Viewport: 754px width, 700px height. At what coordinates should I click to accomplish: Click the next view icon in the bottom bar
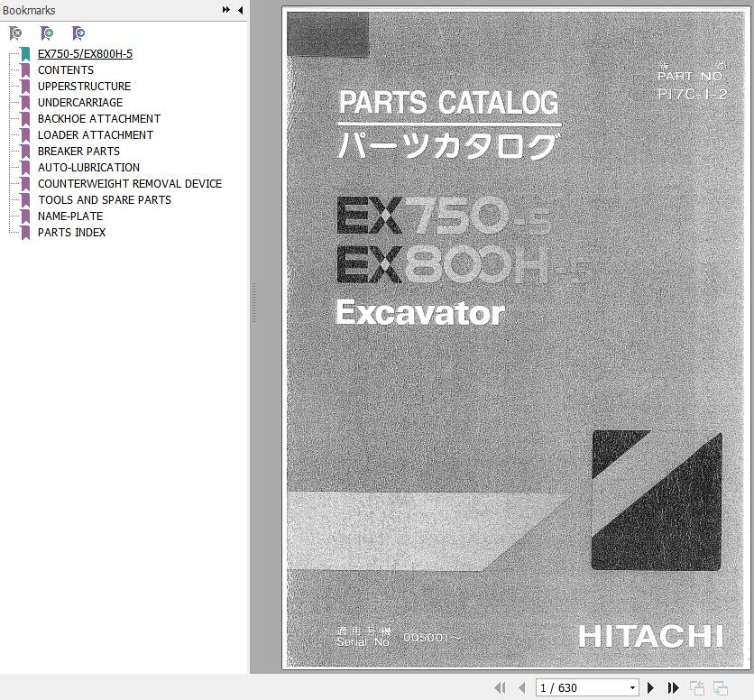[x=721, y=688]
